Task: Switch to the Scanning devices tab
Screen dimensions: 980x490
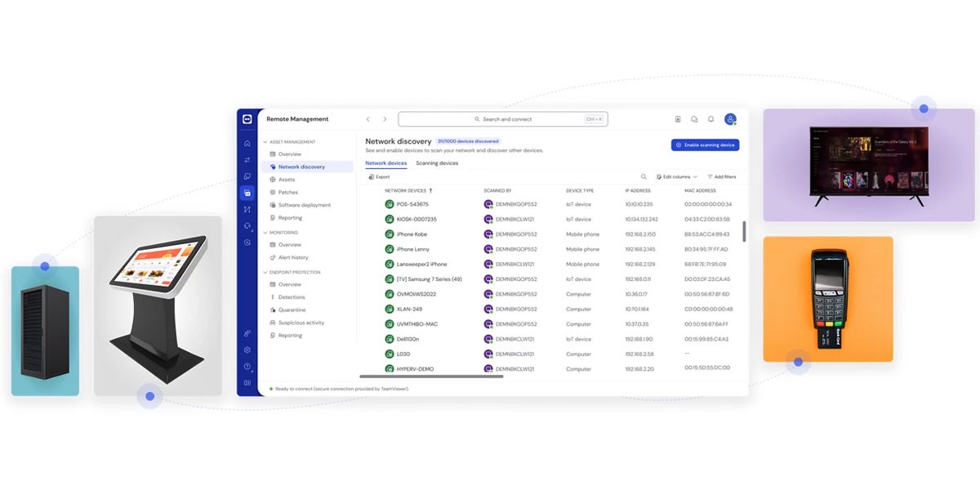Action: 437,163
